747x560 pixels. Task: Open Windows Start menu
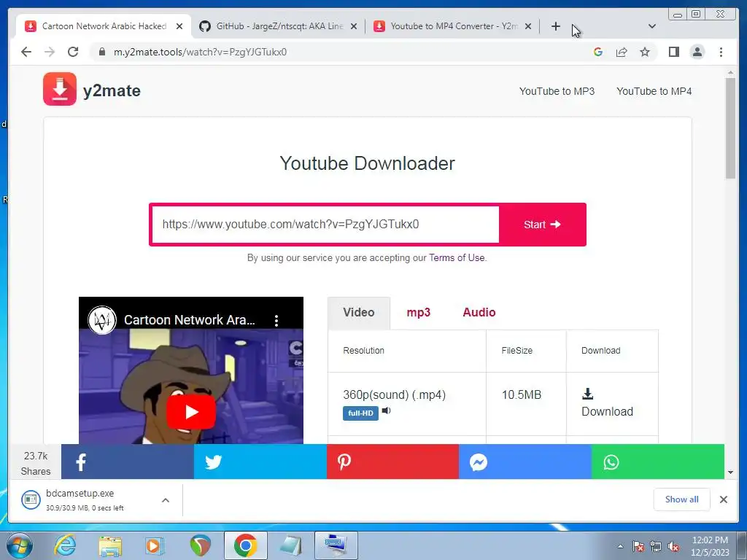pyautogui.click(x=20, y=545)
